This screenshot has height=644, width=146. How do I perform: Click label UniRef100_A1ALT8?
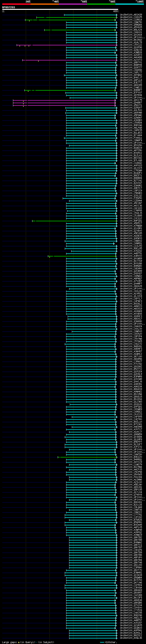point(131,42)
